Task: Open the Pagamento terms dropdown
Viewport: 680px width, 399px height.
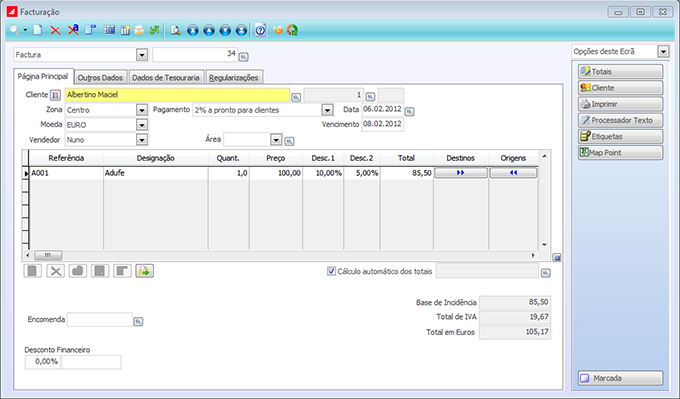Action: (x=327, y=110)
